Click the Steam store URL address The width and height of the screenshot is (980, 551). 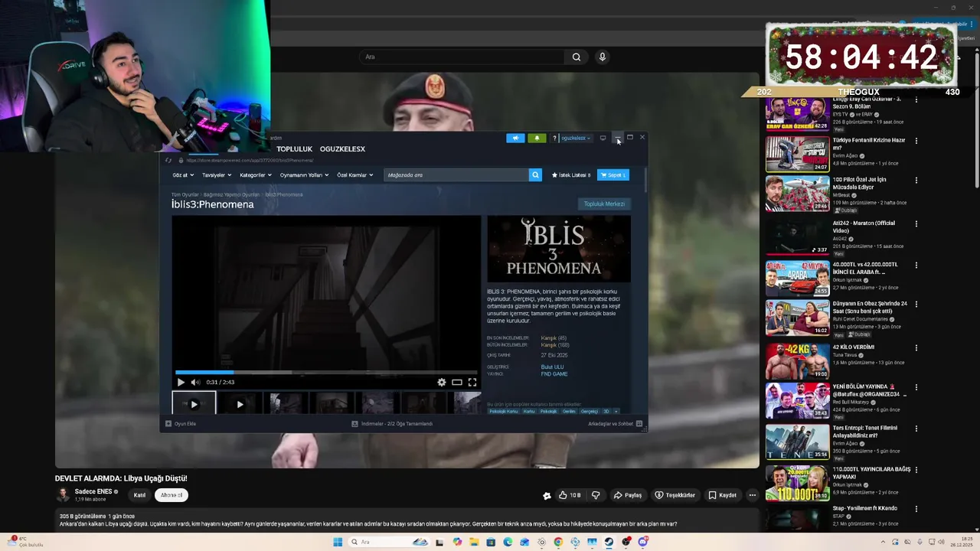click(250, 160)
